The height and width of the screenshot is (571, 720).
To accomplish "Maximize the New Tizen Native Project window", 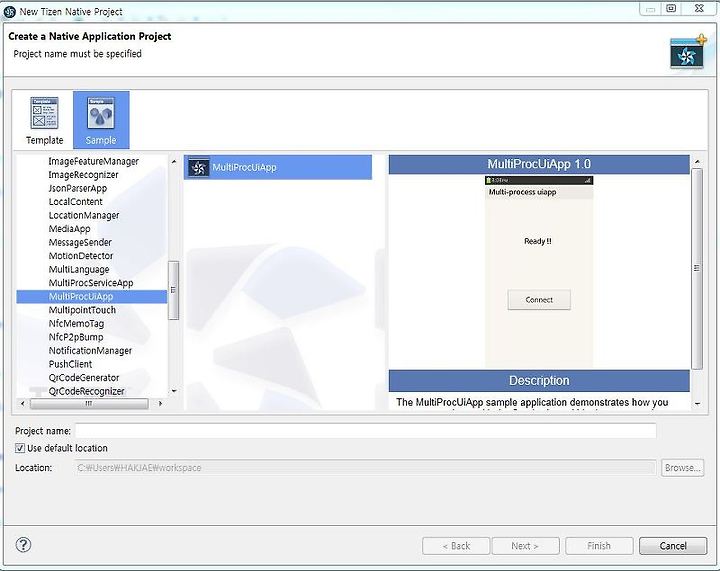I will click(x=671, y=8).
